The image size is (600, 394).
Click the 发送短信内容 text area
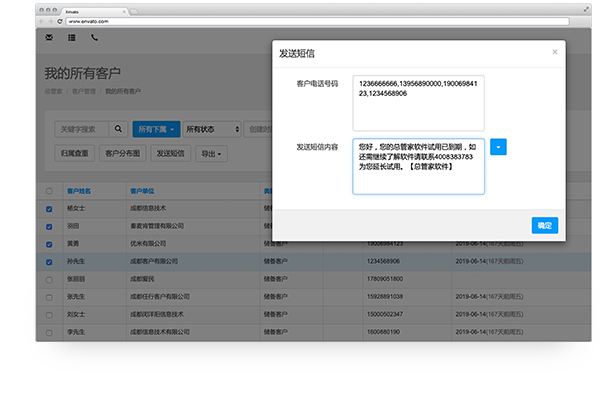point(418,166)
